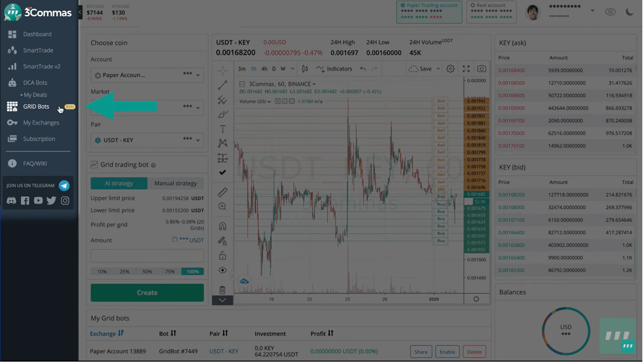Set amount to 10%

click(x=102, y=272)
